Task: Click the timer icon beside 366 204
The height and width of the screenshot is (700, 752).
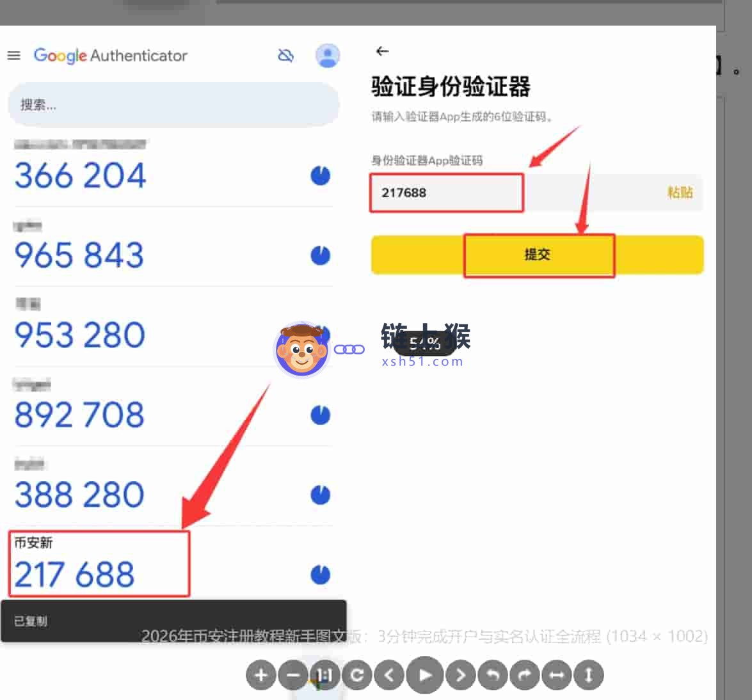Action: tap(321, 175)
